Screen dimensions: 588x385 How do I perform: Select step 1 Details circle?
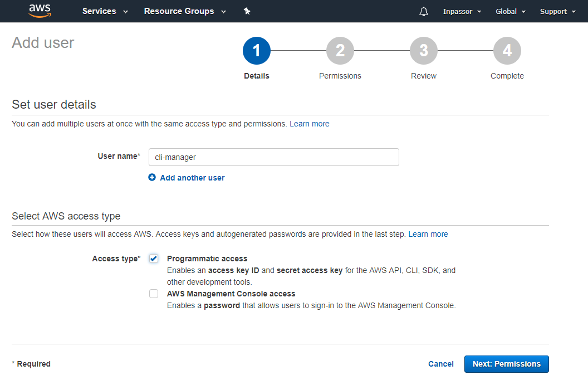257,51
